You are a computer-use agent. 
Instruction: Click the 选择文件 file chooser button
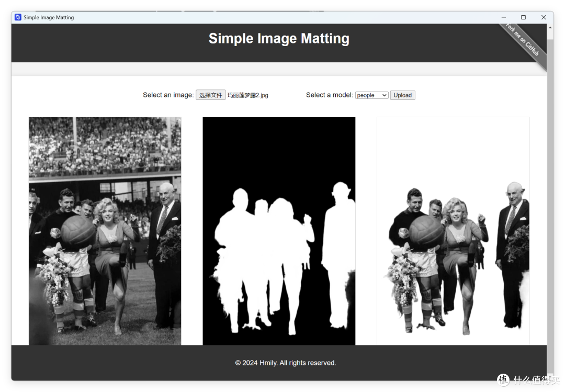(210, 95)
